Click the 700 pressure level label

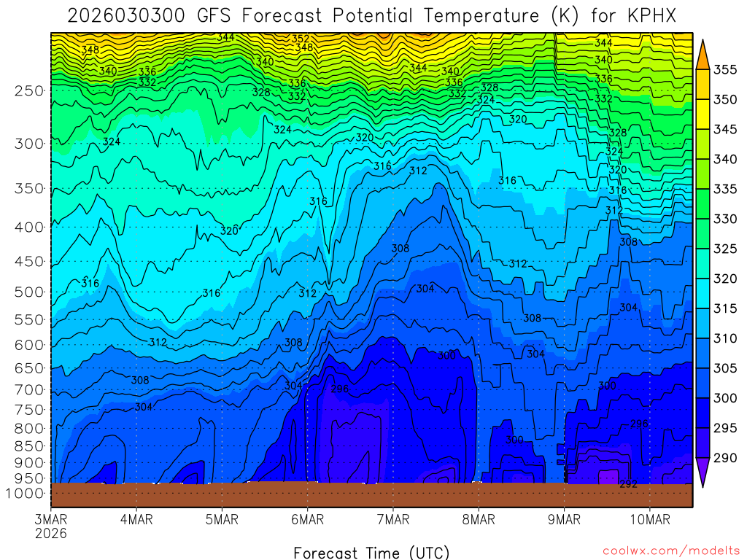pos(29,390)
